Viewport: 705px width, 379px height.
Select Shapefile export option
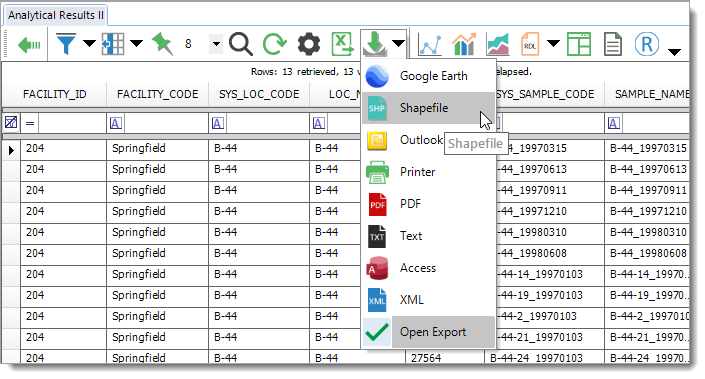point(428,108)
